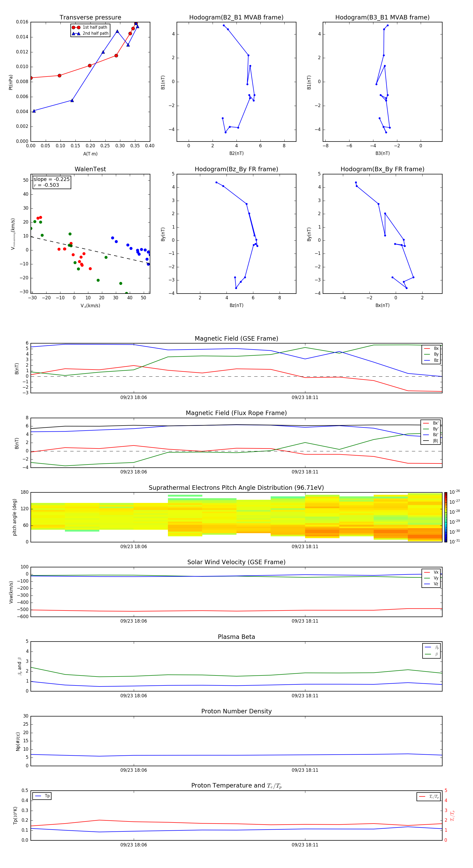Select the 'Hodogram(B2_B1 MVAB frame)' title
The image size is (473, 868).
pos(236,18)
